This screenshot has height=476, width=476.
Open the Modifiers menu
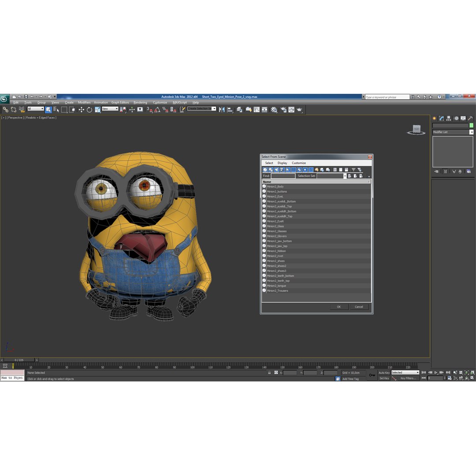point(84,103)
